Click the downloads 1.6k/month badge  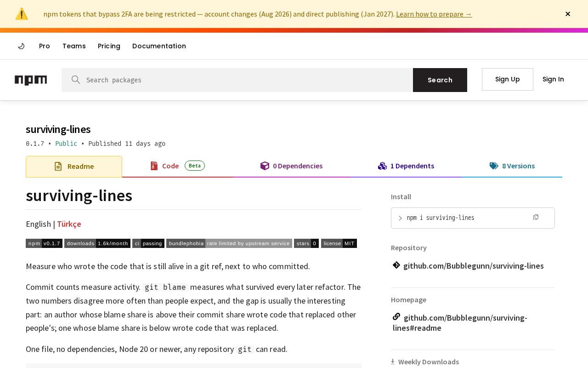97,243
